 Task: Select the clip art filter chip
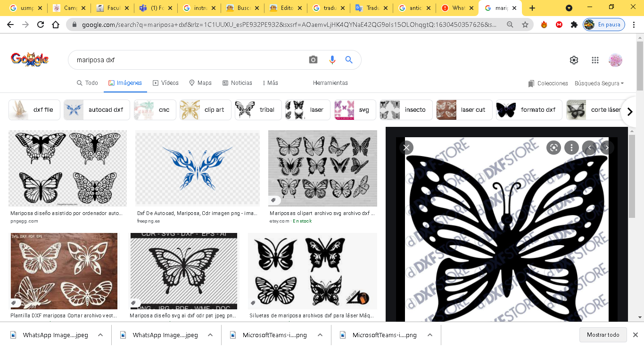(205, 110)
